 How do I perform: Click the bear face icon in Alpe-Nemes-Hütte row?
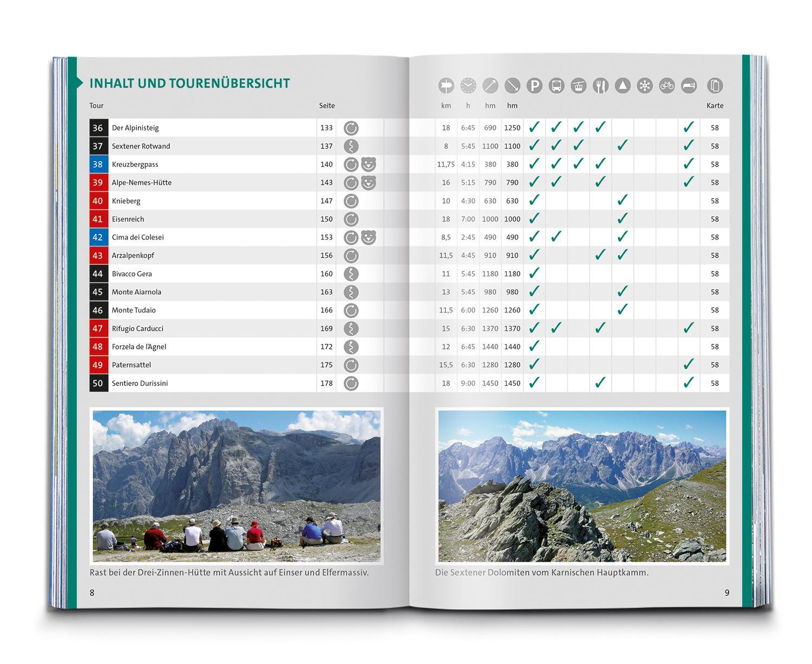pyautogui.click(x=369, y=183)
